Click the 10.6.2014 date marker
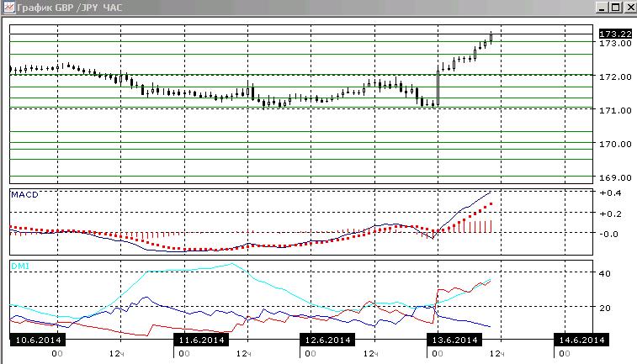637x364 pixels. 38,340
